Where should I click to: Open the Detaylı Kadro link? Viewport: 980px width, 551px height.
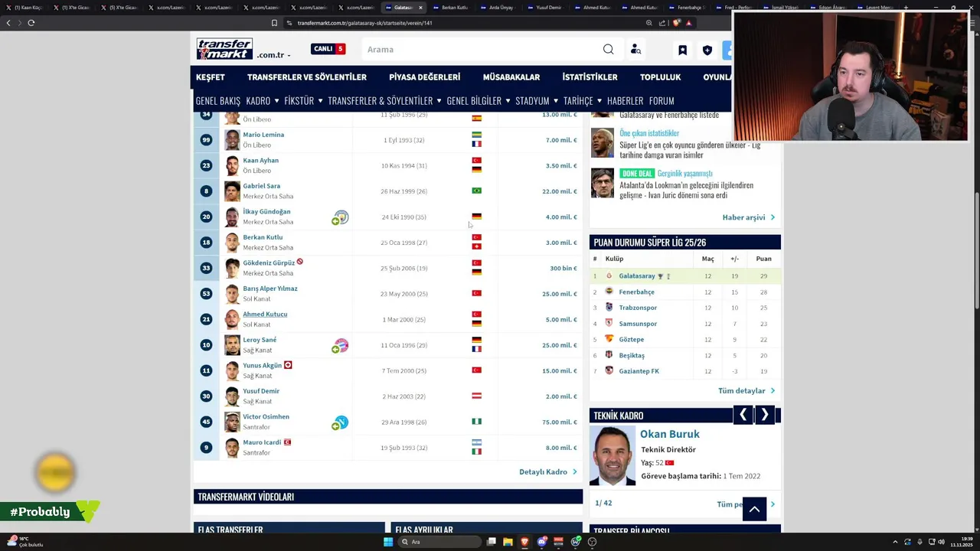(x=547, y=471)
